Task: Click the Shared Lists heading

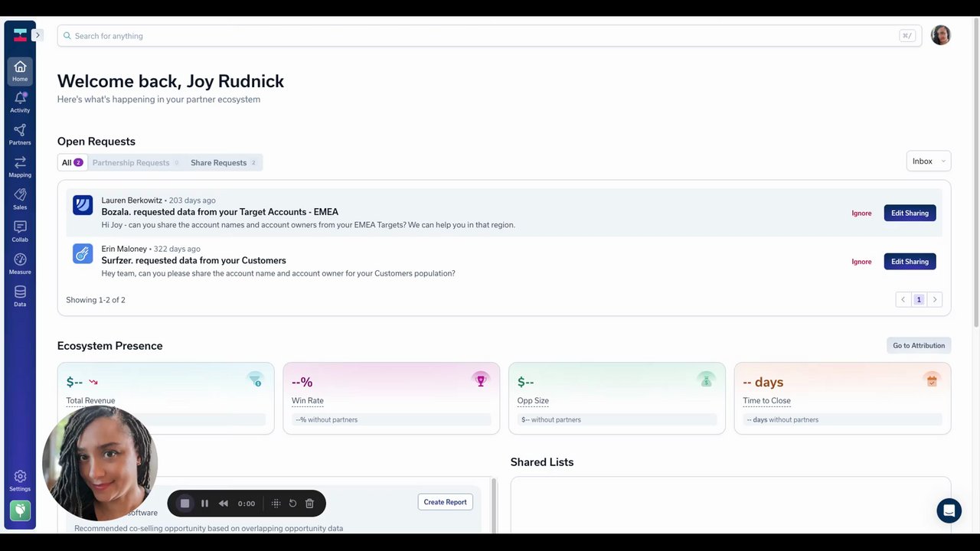Action: tap(542, 462)
